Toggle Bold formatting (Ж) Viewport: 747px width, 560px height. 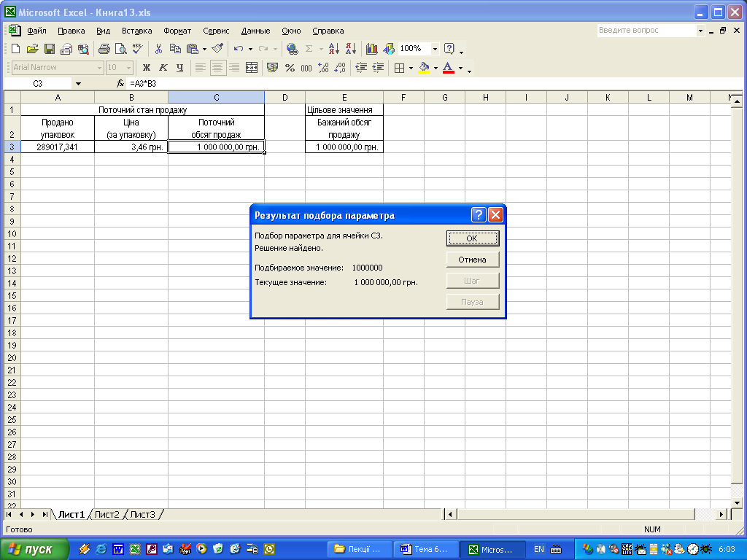coord(146,68)
